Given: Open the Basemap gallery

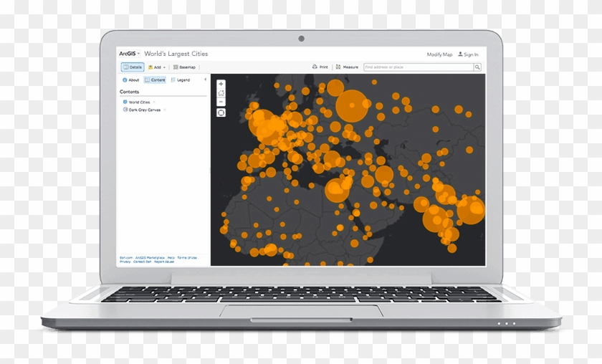Looking at the screenshot, I should [184, 67].
